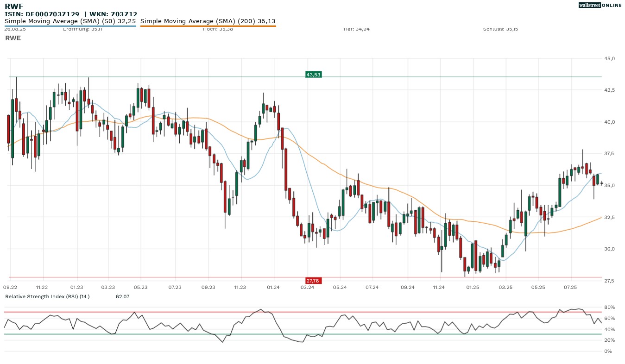Click the 05.24 date axis label

click(340, 287)
